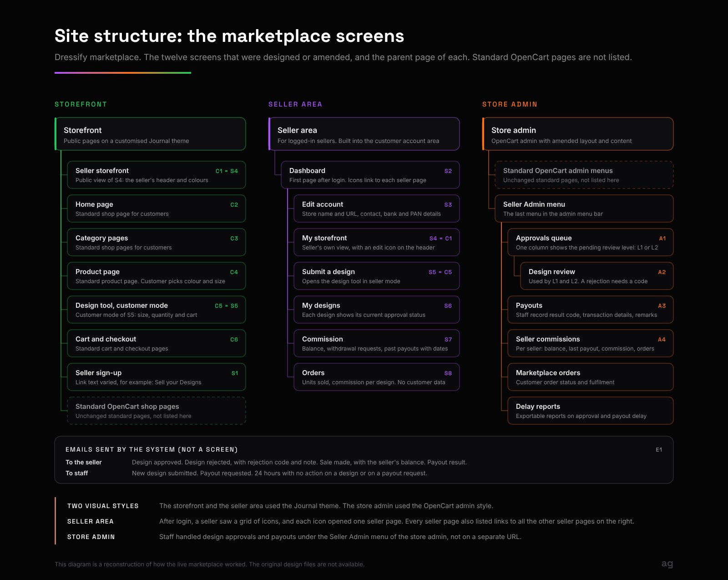The width and height of the screenshot is (728, 580).
Task: Open the Seller Admin menu card
Action: (x=584, y=209)
